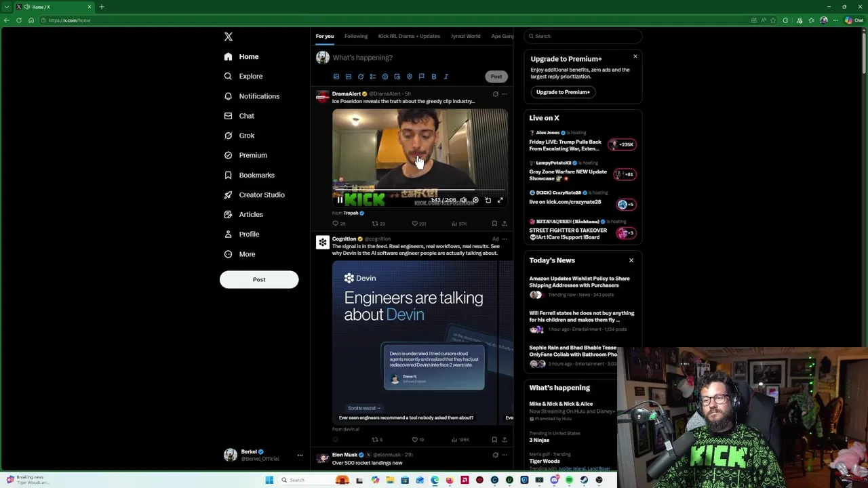Viewport: 868px width, 488px height.
Task: Share the DramaAlert post
Action: click(504, 224)
